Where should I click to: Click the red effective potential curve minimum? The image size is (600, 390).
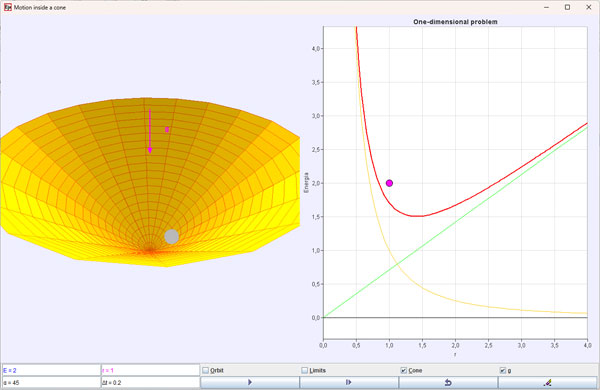(420, 216)
